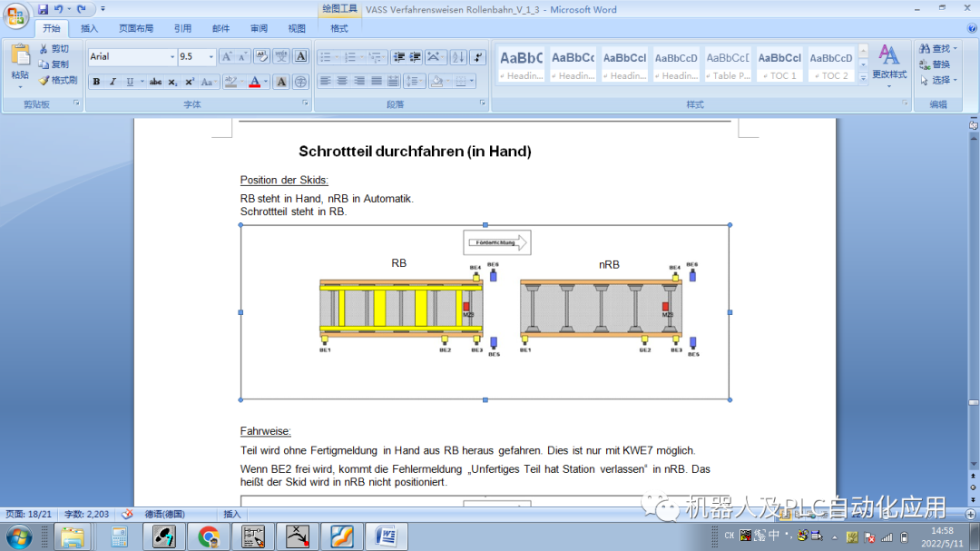Viewport: 980px width, 551px height.
Task: Open Google Chrome from the taskbar
Action: [x=208, y=536]
